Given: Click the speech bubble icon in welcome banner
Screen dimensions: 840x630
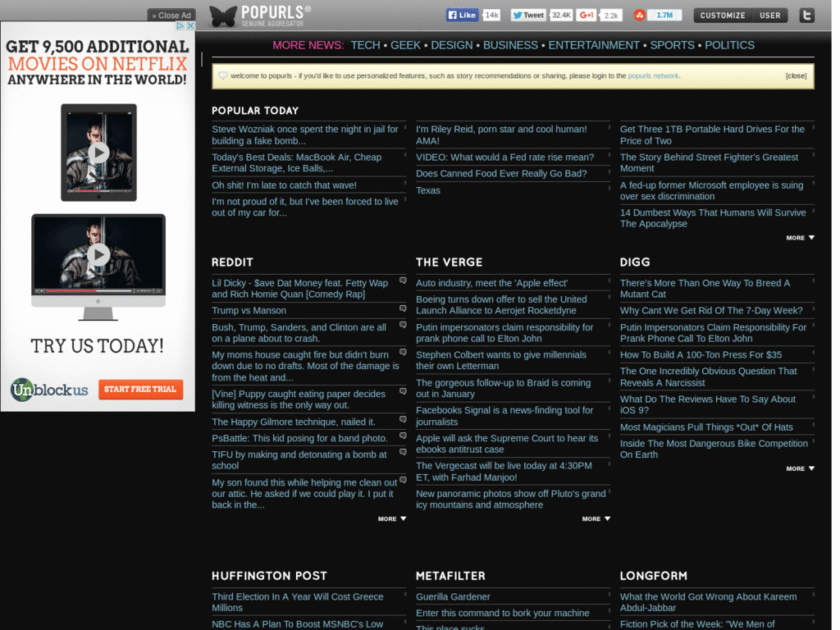Looking at the screenshot, I should click(223, 75).
